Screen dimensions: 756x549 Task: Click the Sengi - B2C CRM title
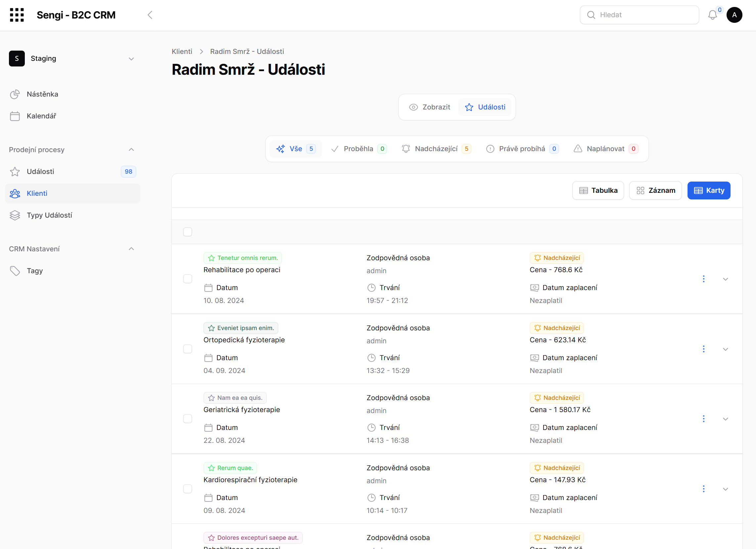[76, 15]
